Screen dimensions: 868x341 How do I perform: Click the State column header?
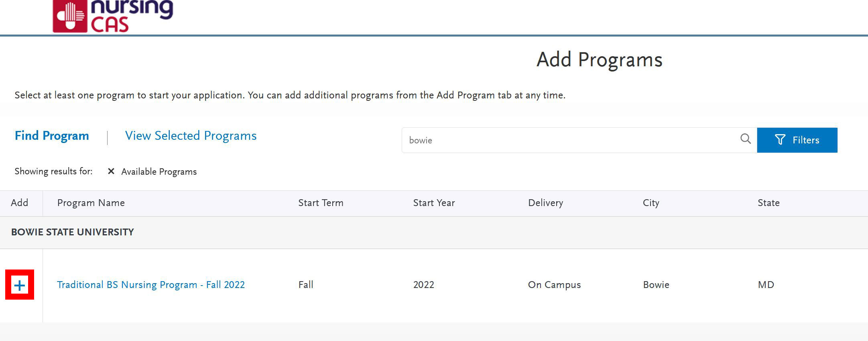click(768, 203)
